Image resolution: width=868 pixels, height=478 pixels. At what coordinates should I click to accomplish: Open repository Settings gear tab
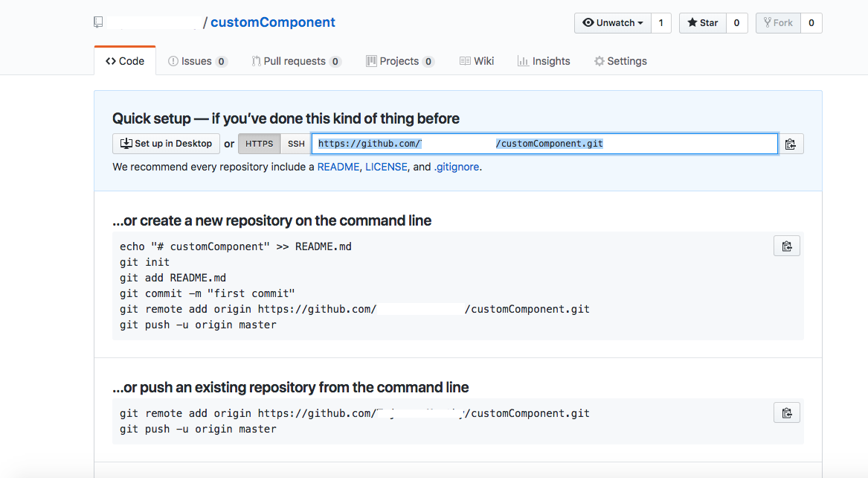(x=620, y=61)
